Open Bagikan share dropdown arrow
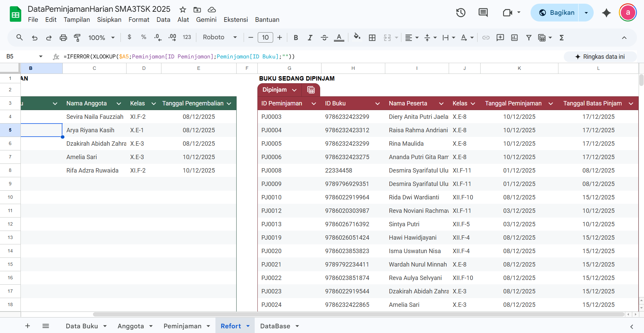Viewport: 644px width, 333px height. [586, 13]
